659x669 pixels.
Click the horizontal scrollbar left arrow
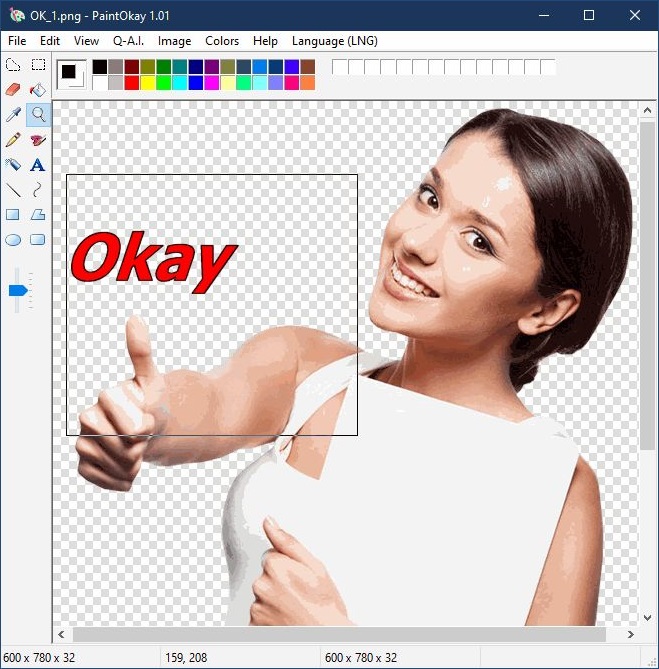point(61,634)
